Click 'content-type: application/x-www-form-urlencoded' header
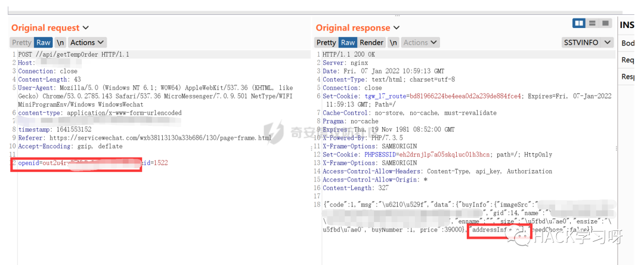The height and width of the screenshot is (265, 644). click(100, 113)
